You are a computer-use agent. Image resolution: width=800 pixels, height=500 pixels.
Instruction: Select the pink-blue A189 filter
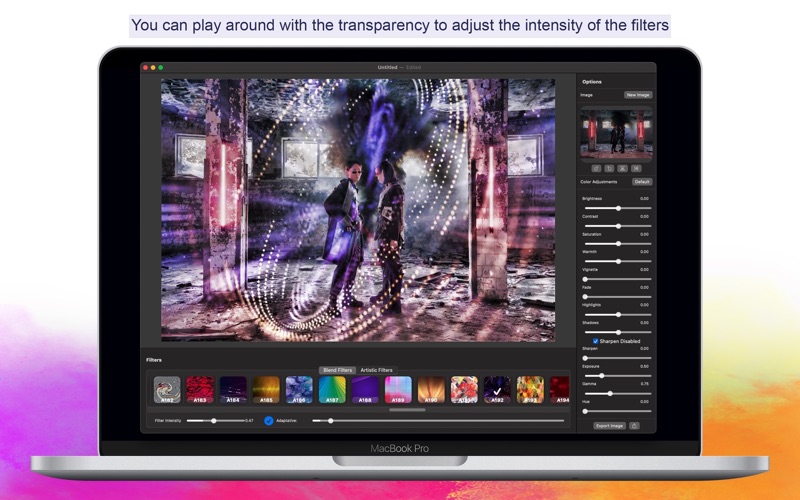tap(398, 390)
